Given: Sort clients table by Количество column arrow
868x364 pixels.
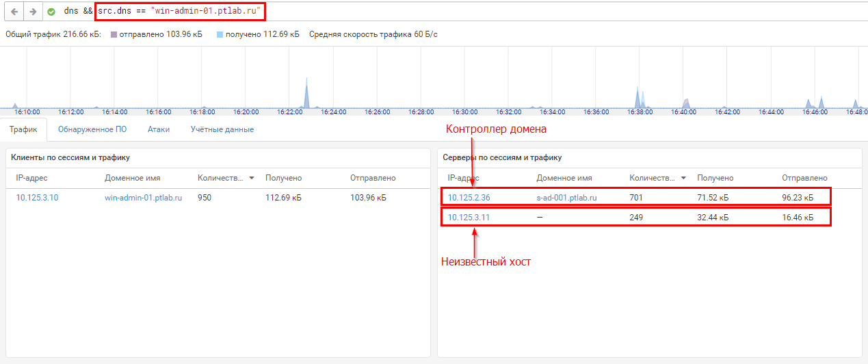Looking at the screenshot, I should point(252,178).
